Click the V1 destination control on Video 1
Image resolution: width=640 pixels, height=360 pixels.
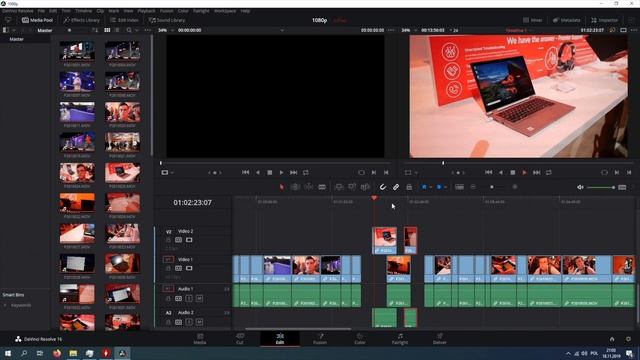point(168,259)
